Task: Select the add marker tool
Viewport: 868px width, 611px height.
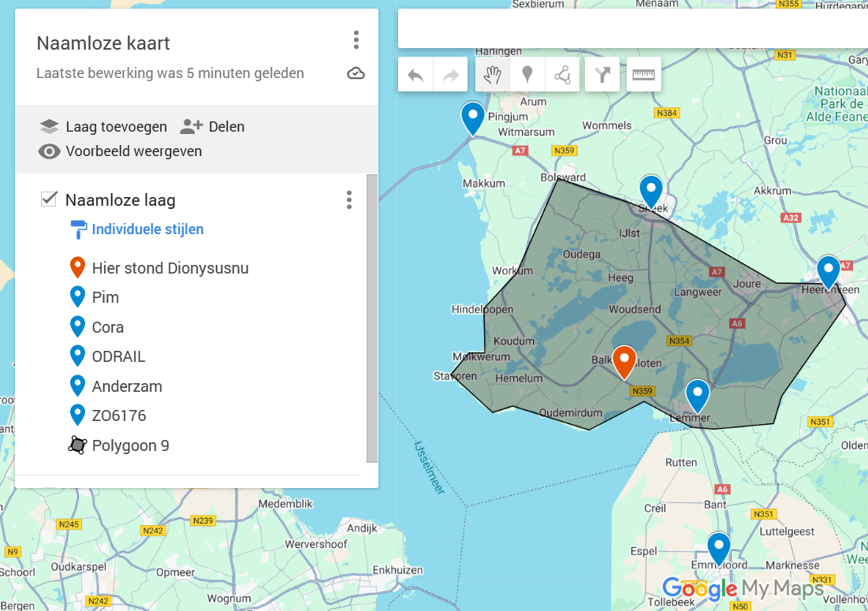Action: [x=527, y=75]
